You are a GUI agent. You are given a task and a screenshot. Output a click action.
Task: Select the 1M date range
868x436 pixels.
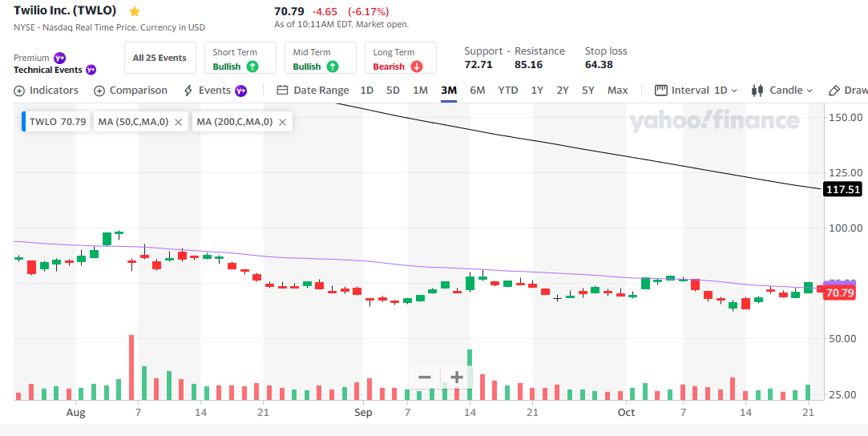pyautogui.click(x=420, y=91)
